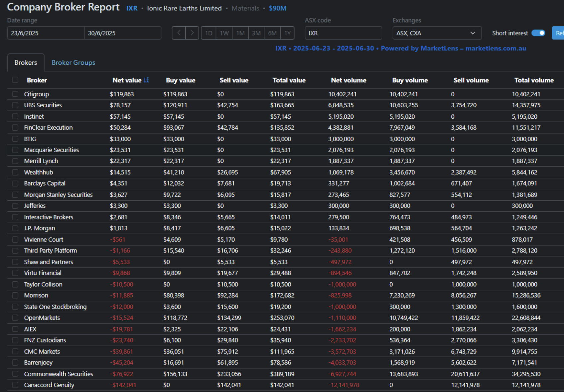The height and width of the screenshot is (392, 564).
Task: Open the end date 30/6/2025 picker
Action: tap(122, 33)
